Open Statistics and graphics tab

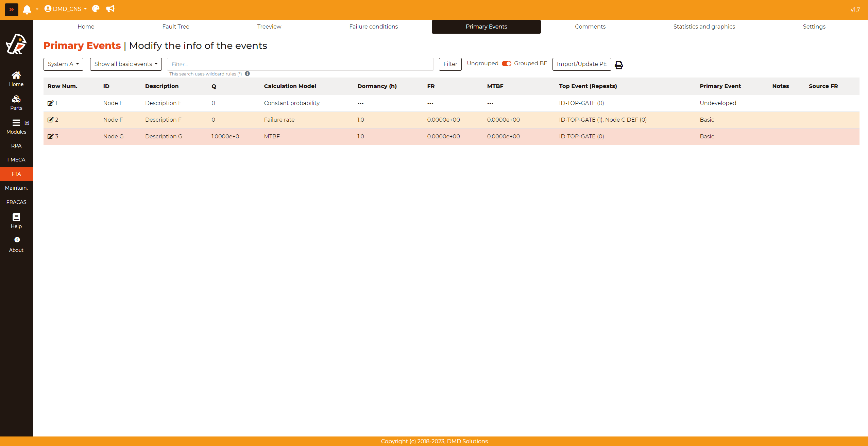pos(704,27)
